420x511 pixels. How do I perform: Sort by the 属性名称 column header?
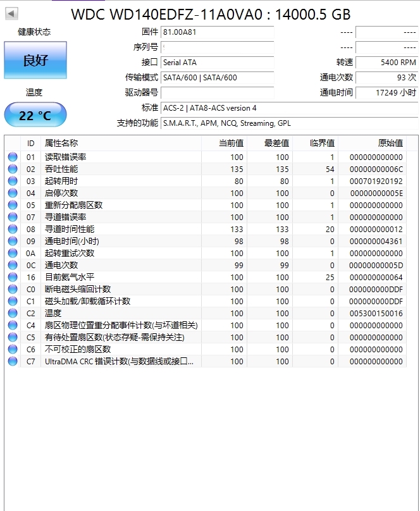[121, 144]
